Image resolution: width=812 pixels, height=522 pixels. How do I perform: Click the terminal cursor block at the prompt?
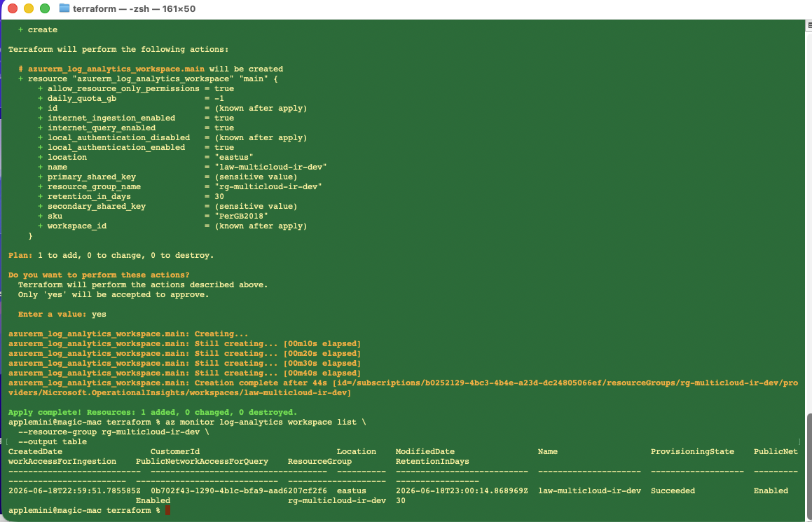[167, 511]
